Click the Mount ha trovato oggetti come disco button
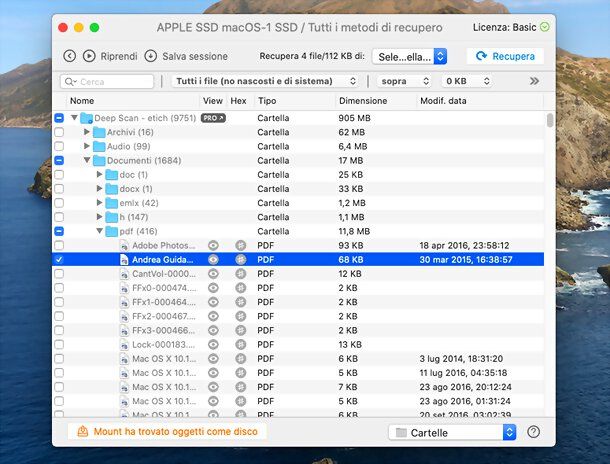The width and height of the screenshot is (610, 464). tap(167, 431)
